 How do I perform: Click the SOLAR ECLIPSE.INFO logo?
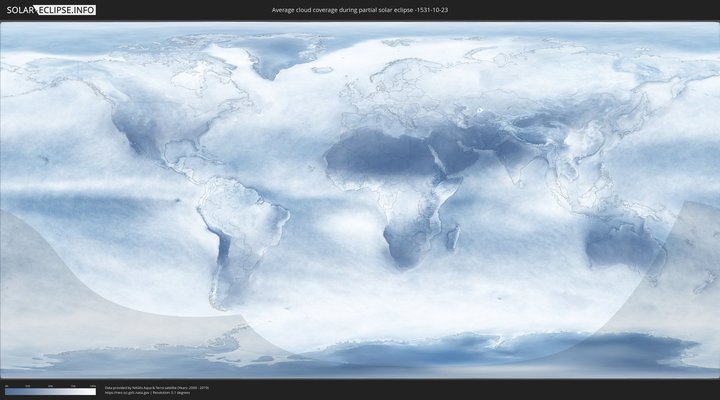coord(50,10)
